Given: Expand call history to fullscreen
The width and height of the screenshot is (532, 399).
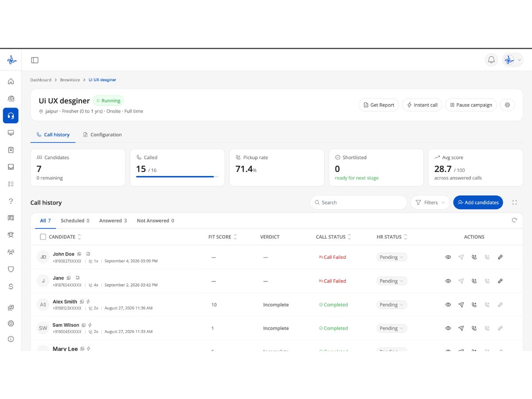Looking at the screenshot, I should 514,203.
